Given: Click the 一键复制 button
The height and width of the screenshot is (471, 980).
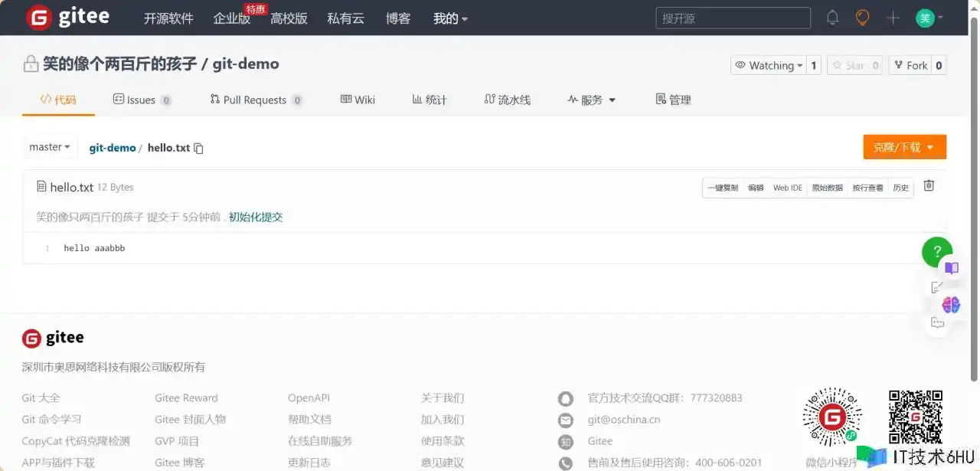Looking at the screenshot, I should point(723,188).
